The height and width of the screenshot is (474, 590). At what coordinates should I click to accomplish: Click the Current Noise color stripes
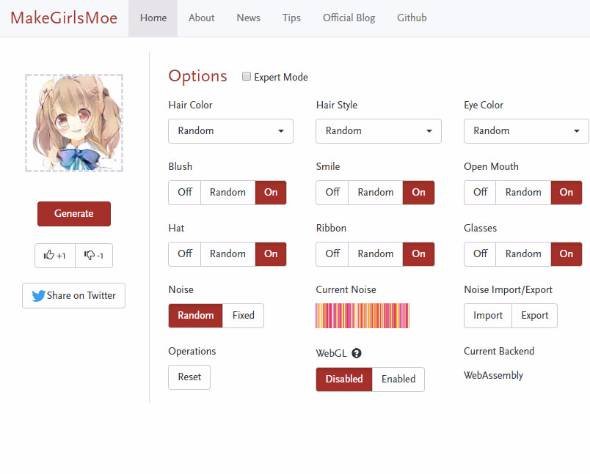pos(362,315)
